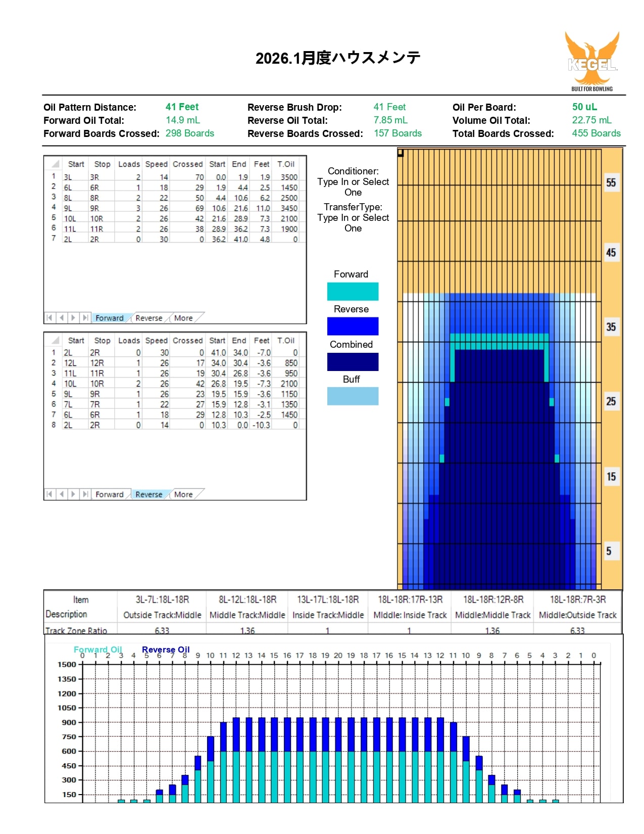Screen dimensions: 644x834
Task: Click TransferType 'Type In or Select One' field
Action: (353, 223)
